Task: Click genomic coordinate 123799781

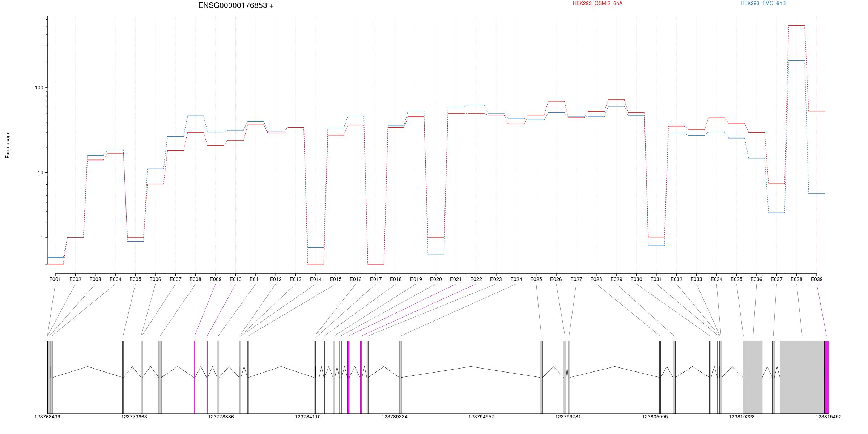Action: coord(568,417)
